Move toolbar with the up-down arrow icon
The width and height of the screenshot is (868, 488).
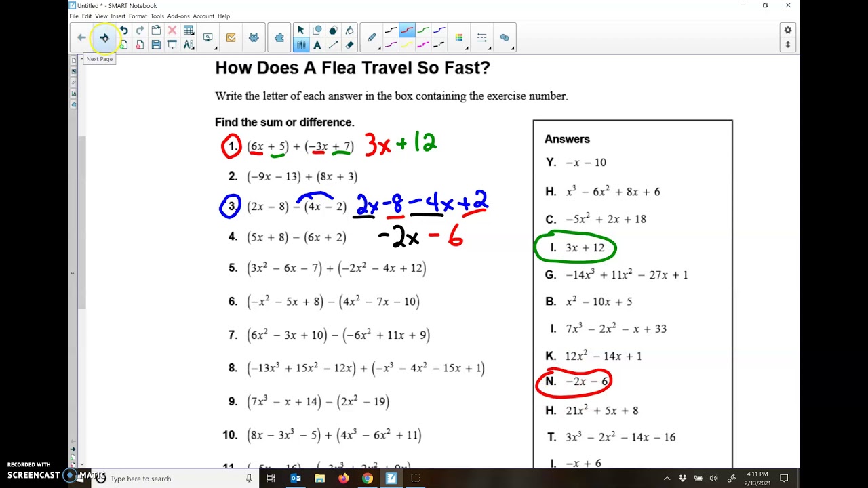(787, 45)
